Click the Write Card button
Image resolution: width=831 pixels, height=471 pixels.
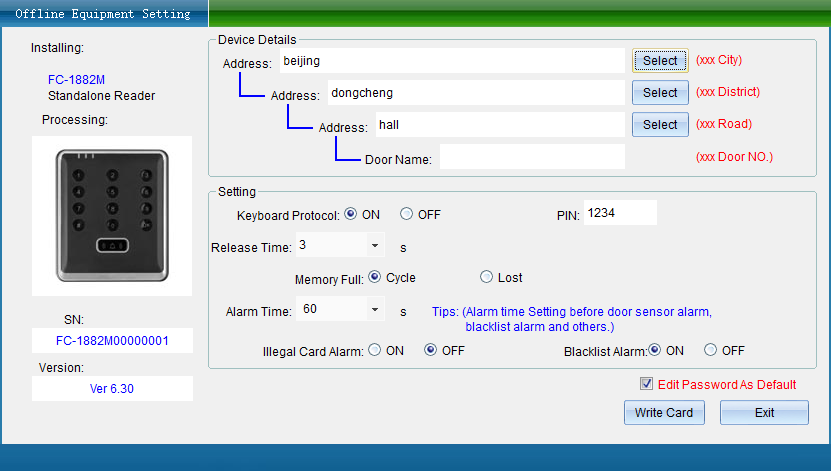tap(663, 413)
